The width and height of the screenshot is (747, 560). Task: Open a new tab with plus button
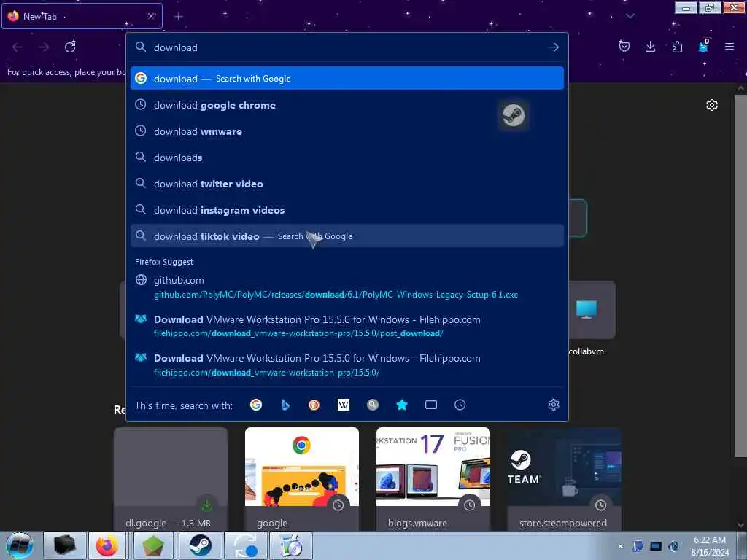(178, 17)
